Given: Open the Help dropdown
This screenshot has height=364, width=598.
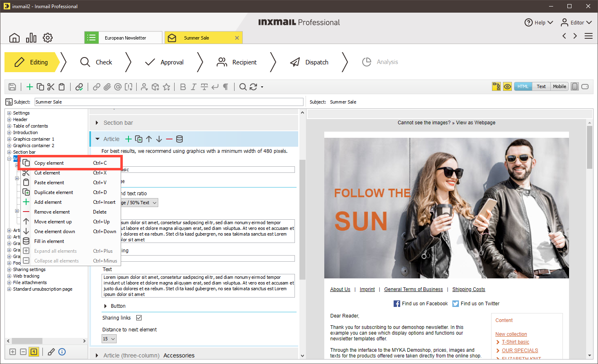Looking at the screenshot, I should (x=539, y=22).
